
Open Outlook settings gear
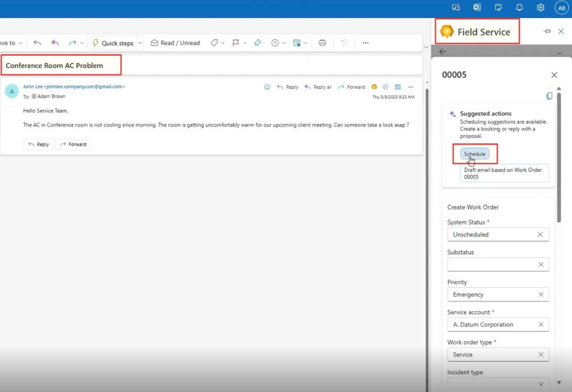541,7
